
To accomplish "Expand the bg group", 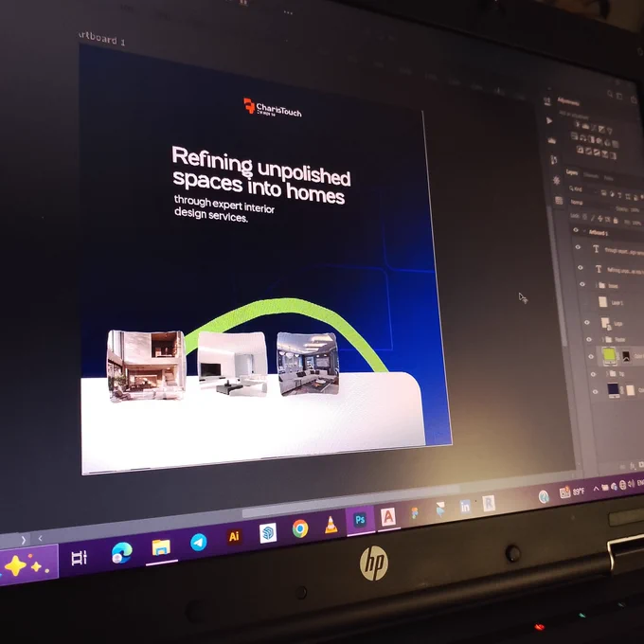I will (607, 373).
